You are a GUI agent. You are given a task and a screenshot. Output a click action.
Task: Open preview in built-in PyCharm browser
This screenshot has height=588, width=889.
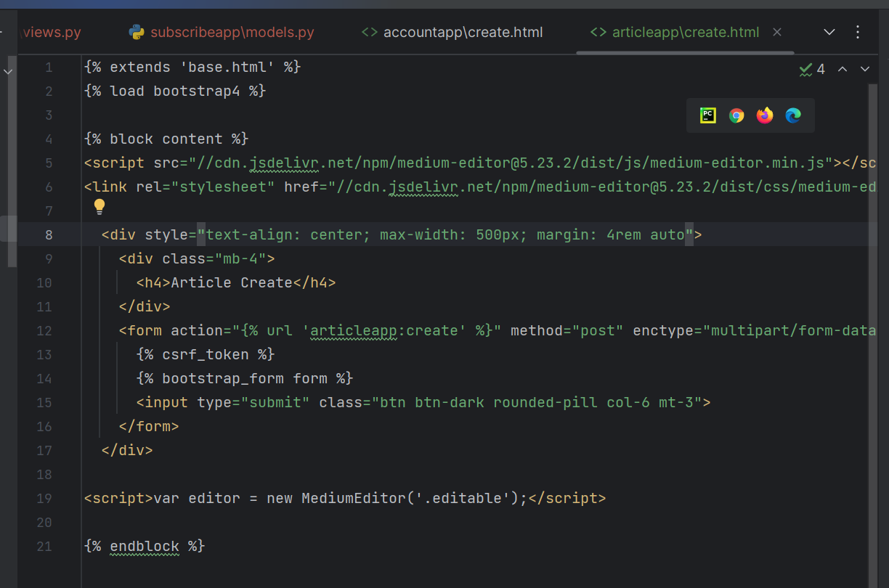(x=707, y=115)
